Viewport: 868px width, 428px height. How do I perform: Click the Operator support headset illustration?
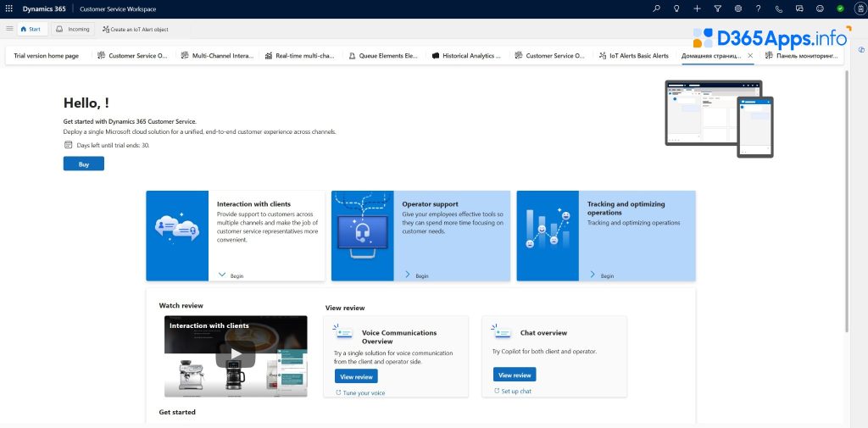click(362, 230)
